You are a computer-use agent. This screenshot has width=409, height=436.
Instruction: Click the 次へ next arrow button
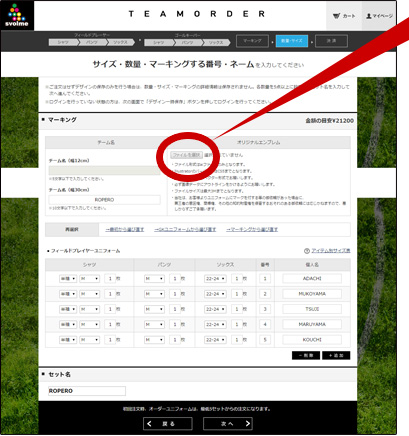[228, 424]
